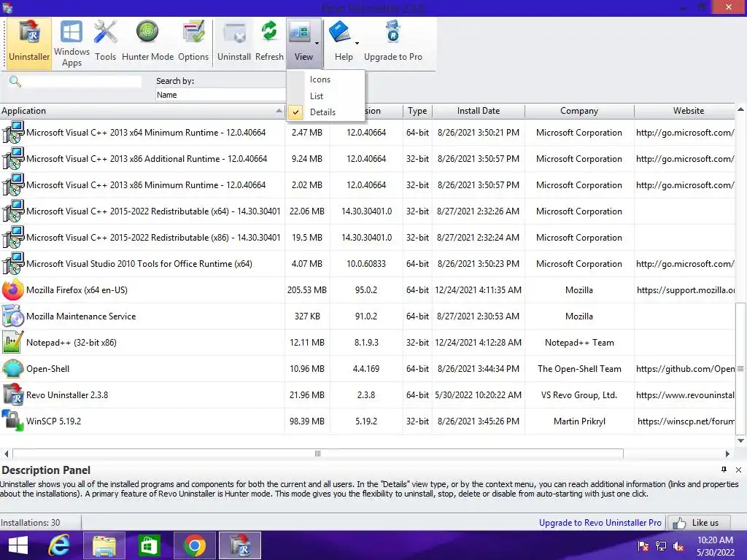Click the scroll down arrow
Image resolution: width=747 pixels, height=560 pixels.
(740, 440)
